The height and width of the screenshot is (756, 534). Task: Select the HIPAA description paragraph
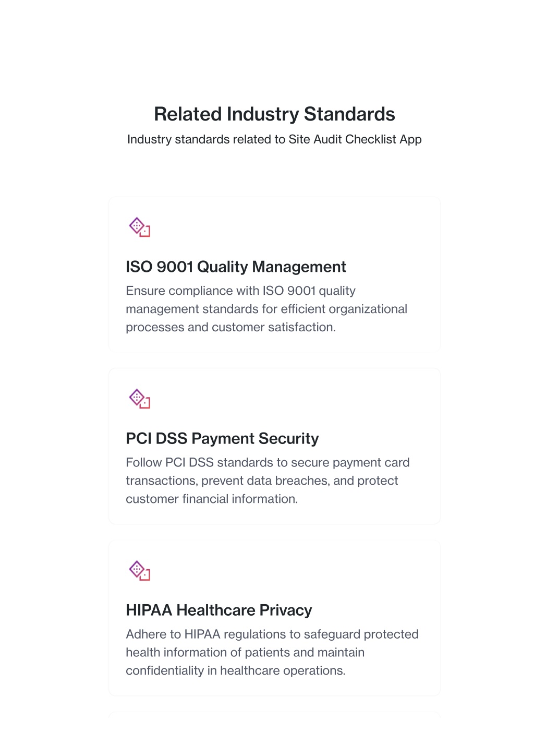click(x=272, y=652)
